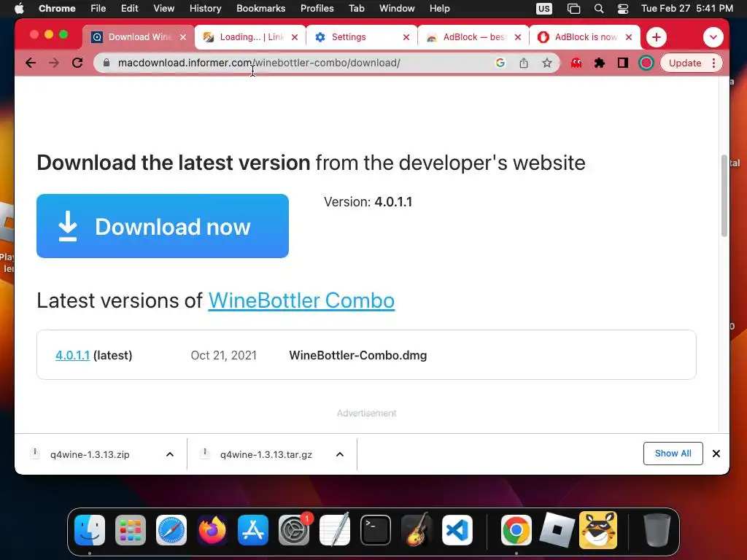The width and height of the screenshot is (747, 560).
Task: Click the forward navigation arrow
Action: point(54,63)
